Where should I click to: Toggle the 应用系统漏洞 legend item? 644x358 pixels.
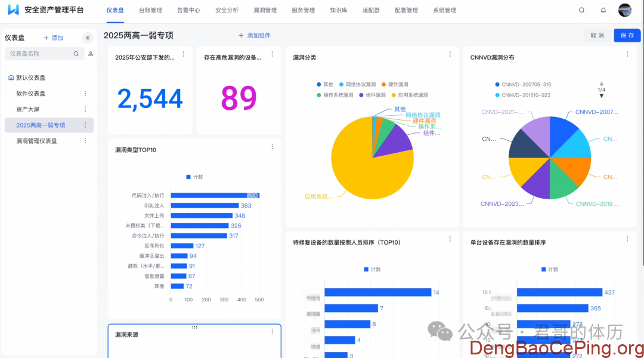tap(408, 95)
